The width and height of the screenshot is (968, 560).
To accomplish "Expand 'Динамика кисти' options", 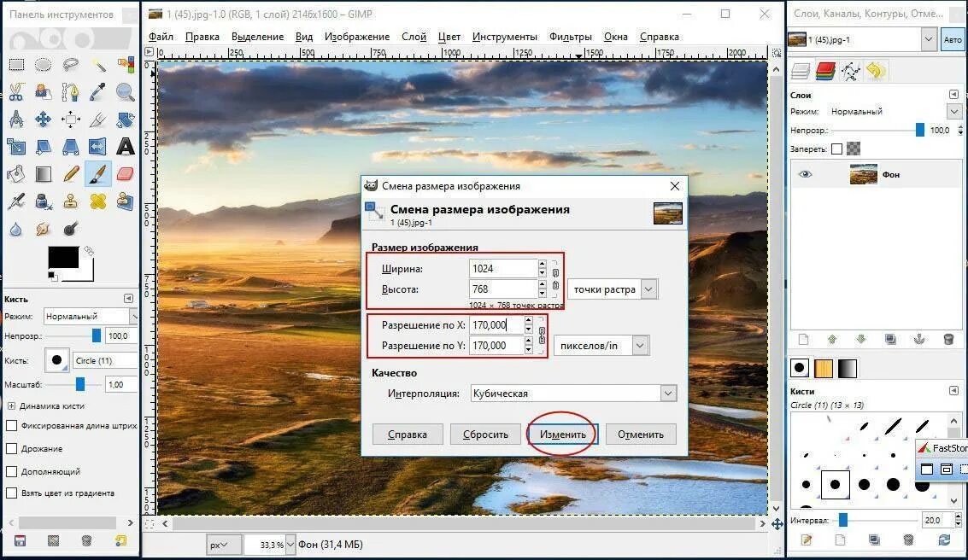I will (11, 405).
